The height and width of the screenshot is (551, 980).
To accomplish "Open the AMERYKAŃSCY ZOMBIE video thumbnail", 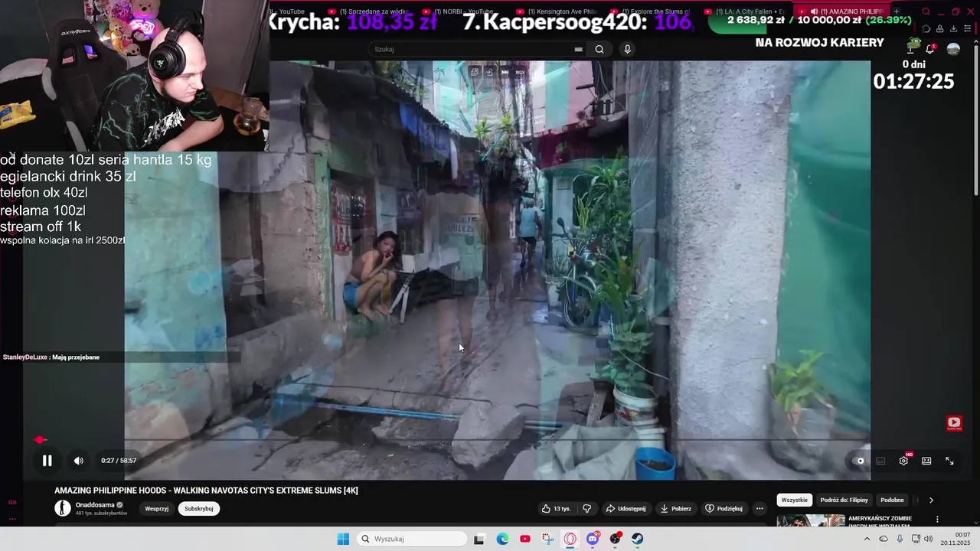I will 811,520.
